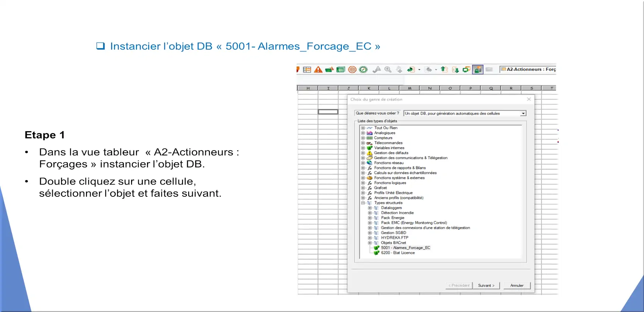Click the magnifier zoom toolbar icon
Screen dimensions: 644x312
click(388, 69)
